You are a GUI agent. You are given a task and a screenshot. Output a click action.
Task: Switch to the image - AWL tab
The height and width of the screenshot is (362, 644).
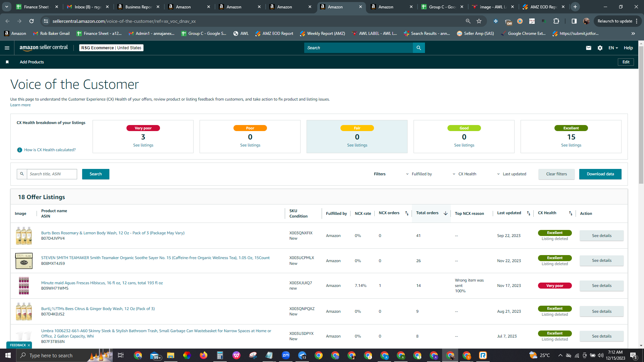coord(493,7)
